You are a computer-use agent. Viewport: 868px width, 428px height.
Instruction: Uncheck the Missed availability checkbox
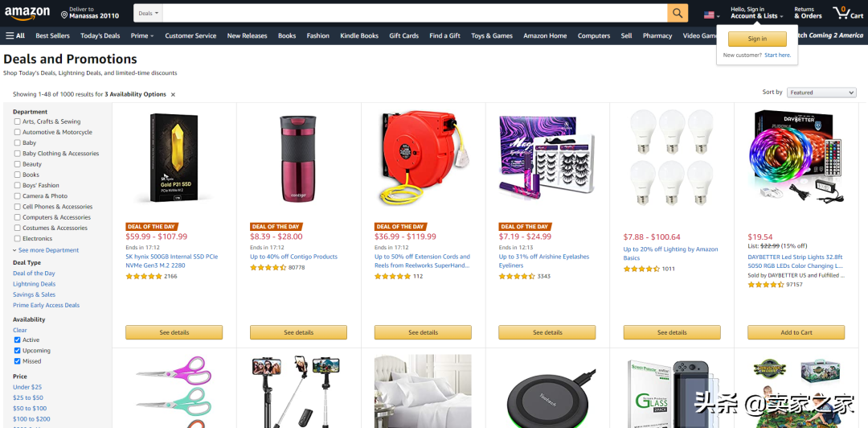point(17,361)
